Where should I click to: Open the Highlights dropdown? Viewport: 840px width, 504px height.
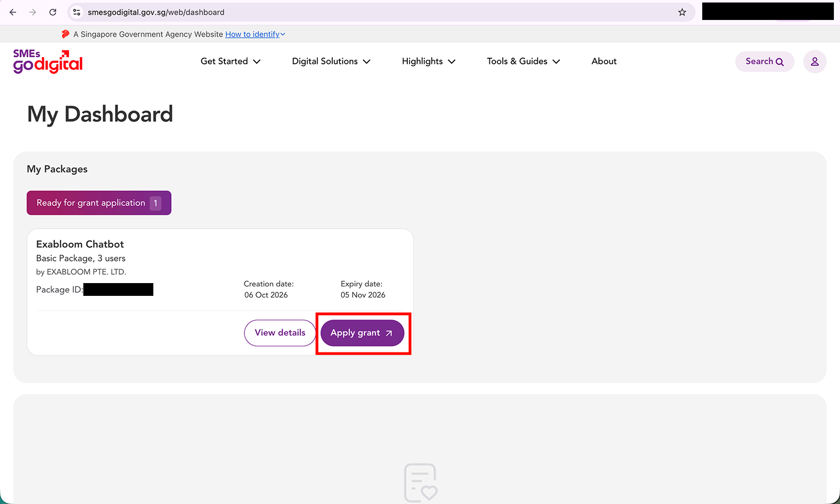[x=429, y=61]
